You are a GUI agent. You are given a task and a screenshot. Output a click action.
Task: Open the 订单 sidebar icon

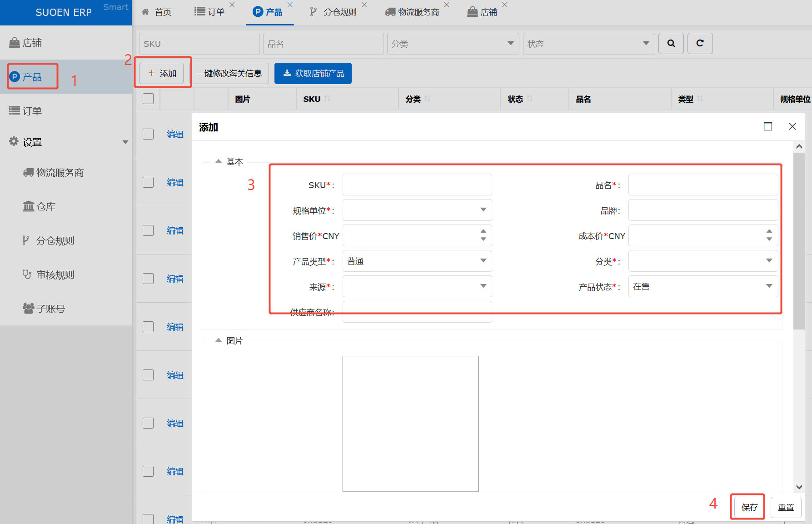(x=15, y=110)
